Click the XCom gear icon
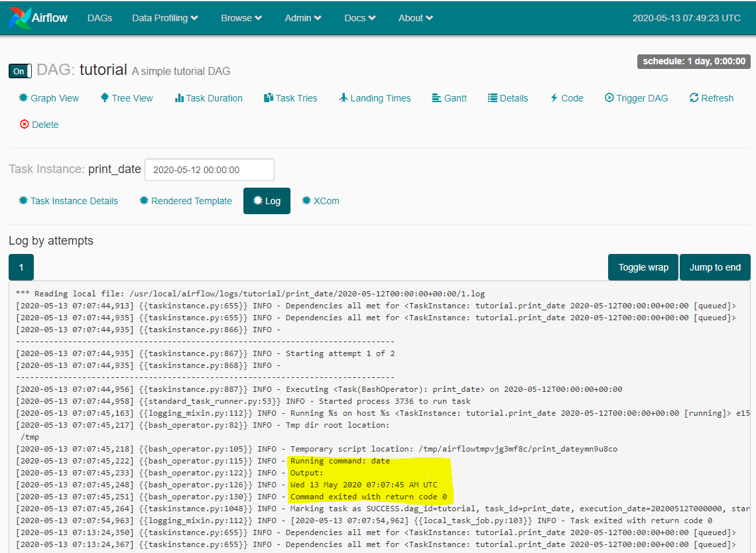Image resolution: width=756 pixels, height=553 pixels. pyautogui.click(x=306, y=200)
